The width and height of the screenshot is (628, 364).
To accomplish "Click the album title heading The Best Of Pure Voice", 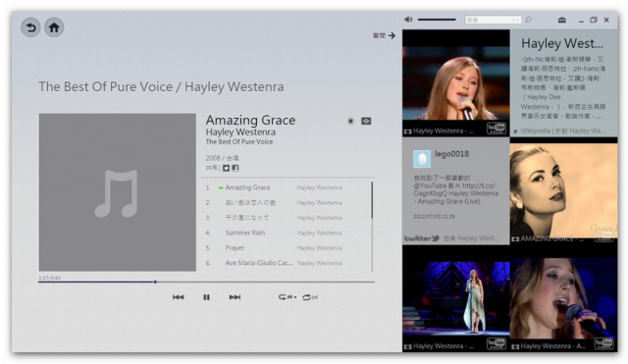I will [x=106, y=87].
